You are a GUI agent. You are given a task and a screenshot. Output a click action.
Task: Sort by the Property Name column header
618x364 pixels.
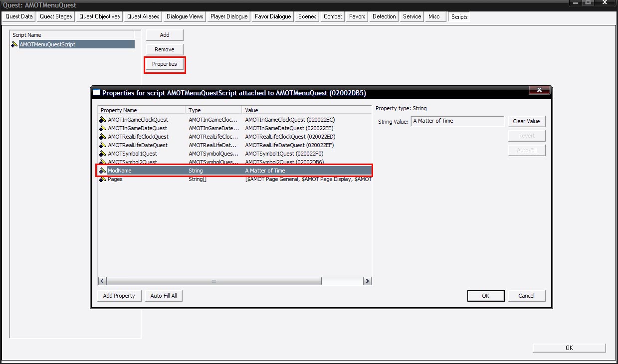tap(142, 110)
